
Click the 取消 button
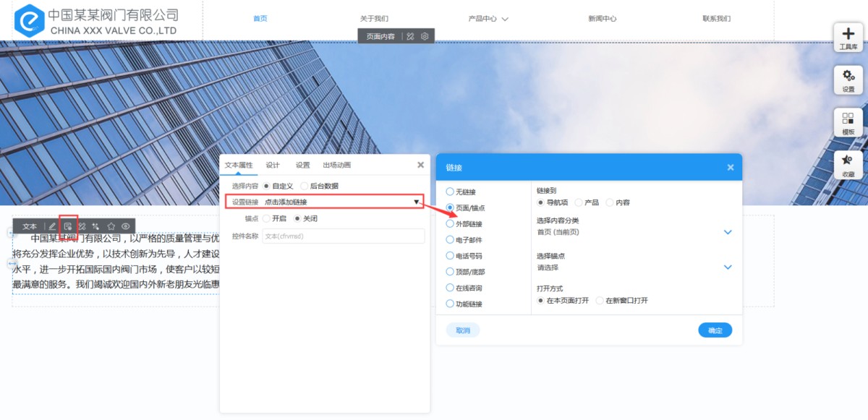pos(463,330)
